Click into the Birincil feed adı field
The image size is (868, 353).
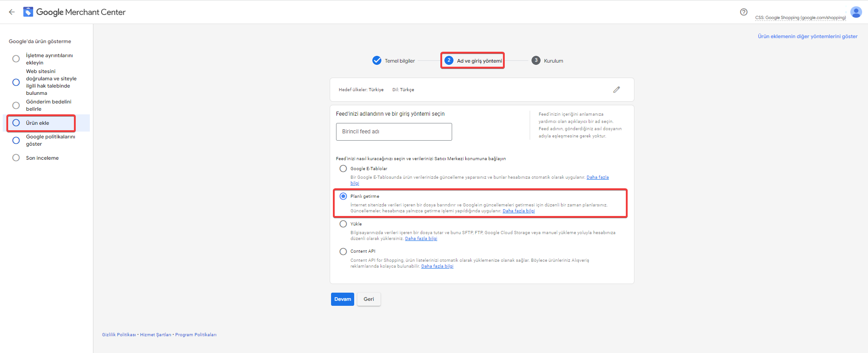coord(394,132)
